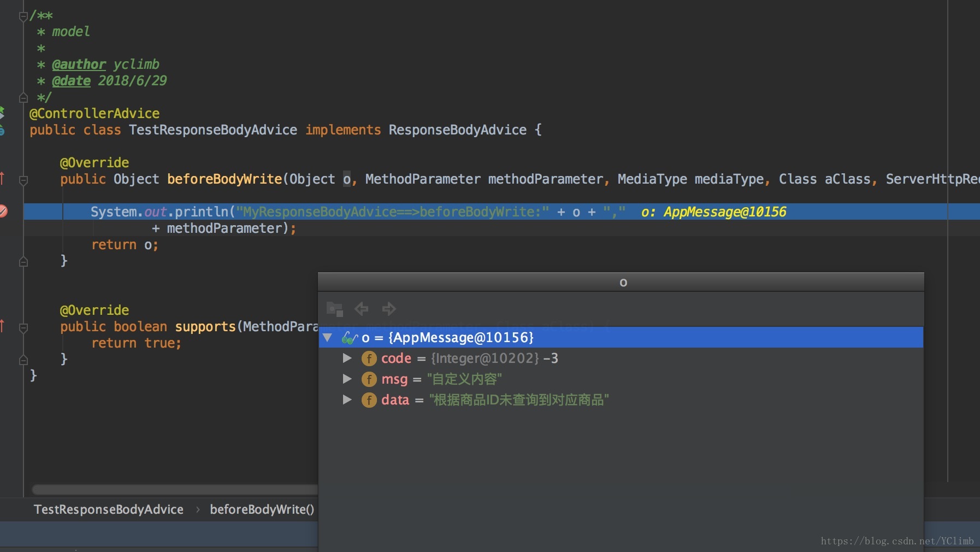
Task: Select the code = {Integer@10202} -3 row
Action: [621, 359]
